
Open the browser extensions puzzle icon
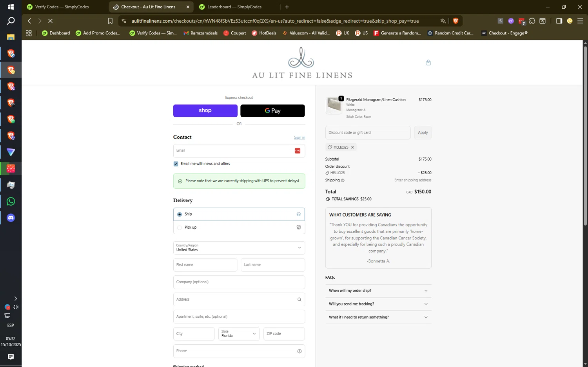pyautogui.click(x=532, y=21)
